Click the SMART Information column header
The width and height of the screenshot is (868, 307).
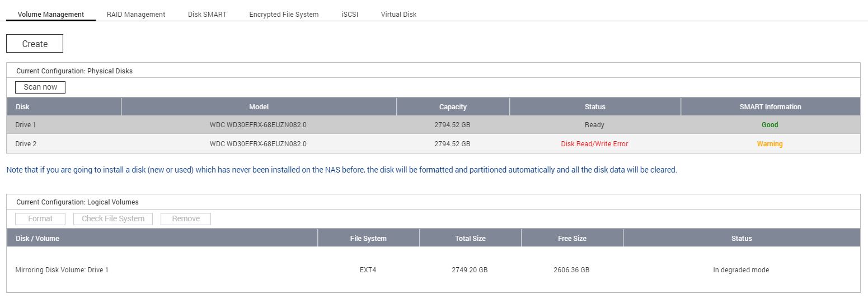point(770,107)
